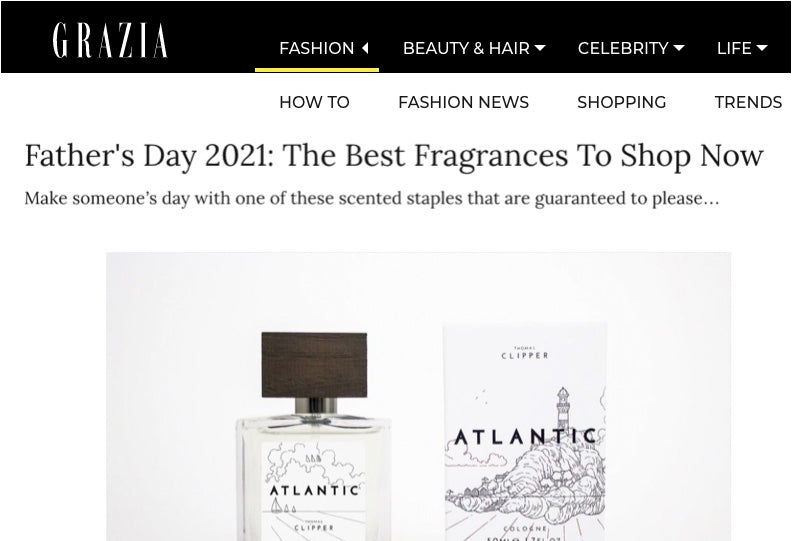This screenshot has width=793, height=541.
Task: Click the lighthouse illustration on box
Action: pyautogui.click(x=562, y=410)
